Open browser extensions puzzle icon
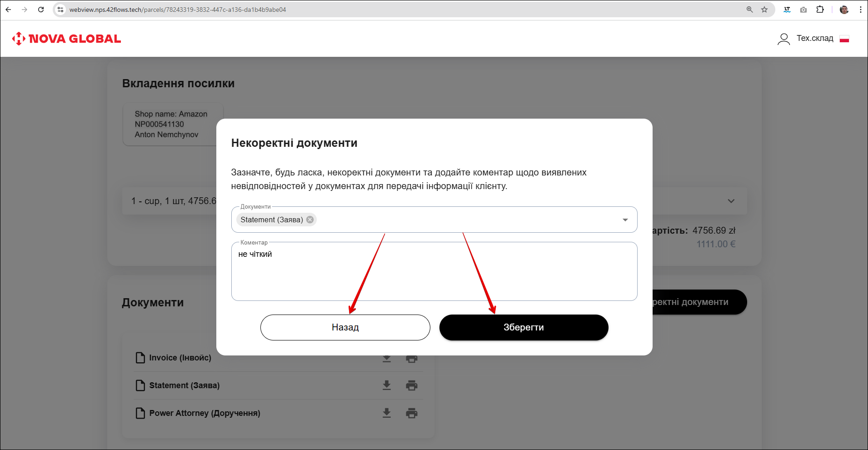 coord(820,10)
